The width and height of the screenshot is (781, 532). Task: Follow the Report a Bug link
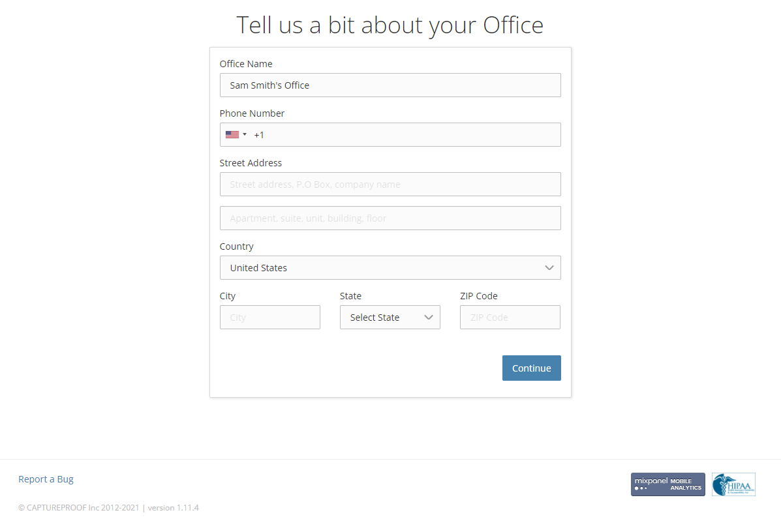pyautogui.click(x=46, y=479)
